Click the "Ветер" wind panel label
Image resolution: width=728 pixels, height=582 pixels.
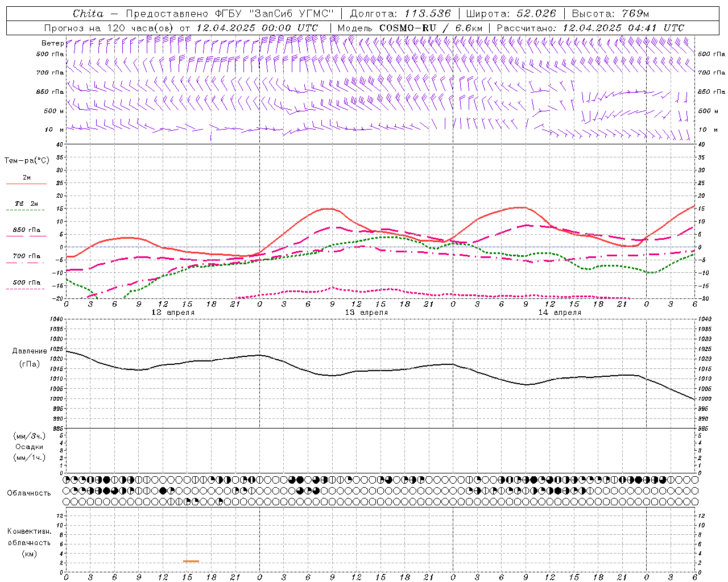tap(53, 43)
